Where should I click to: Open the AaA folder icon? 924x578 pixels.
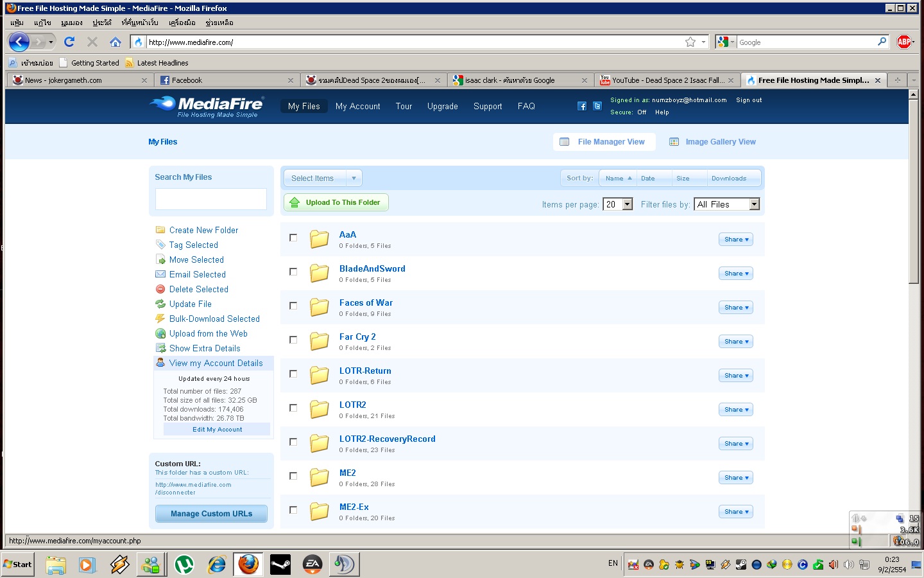point(320,239)
